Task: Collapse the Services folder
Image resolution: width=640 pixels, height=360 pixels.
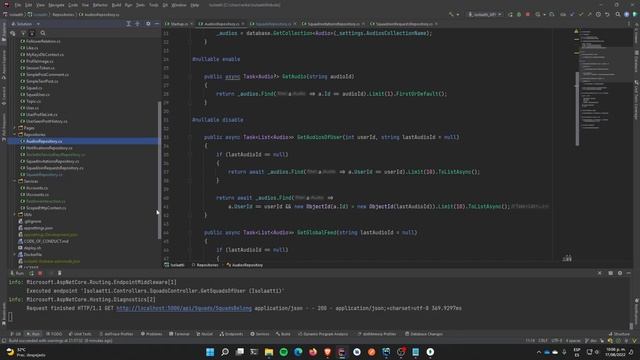Action: click(x=15, y=181)
